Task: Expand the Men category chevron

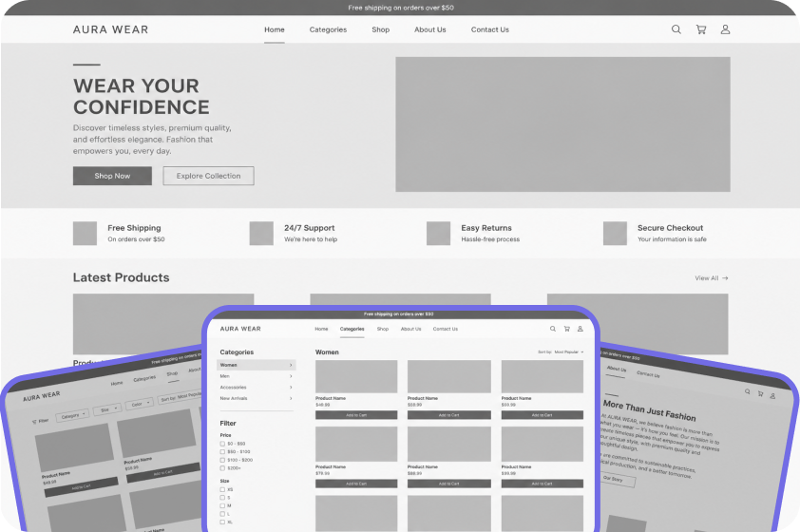Action: tap(291, 376)
